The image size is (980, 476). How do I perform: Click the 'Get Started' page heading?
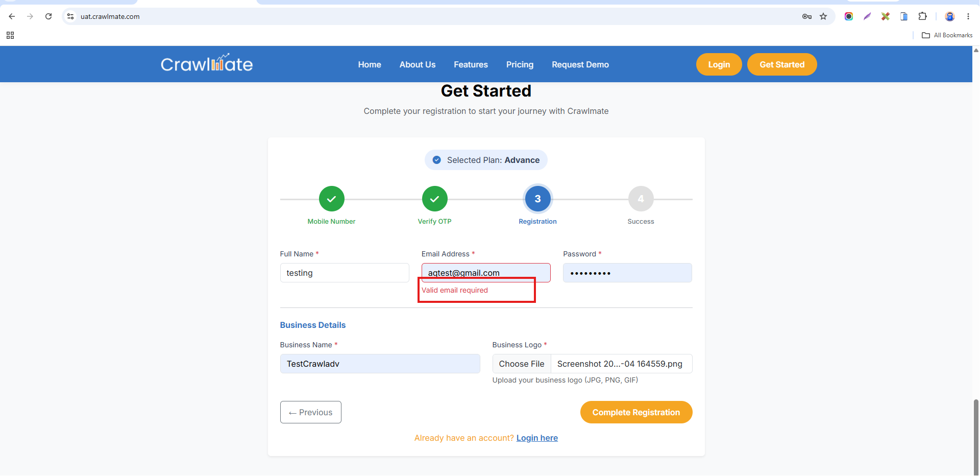pyautogui.click(x=486, y=90)
